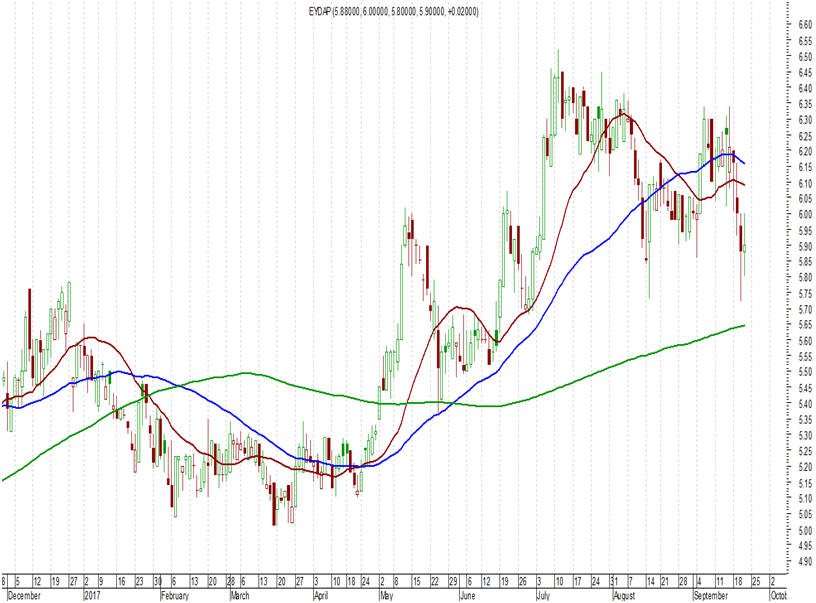Viewport: 816px width, 603px height.
Task: Click the June month label
Action: (x=468, y=596)
